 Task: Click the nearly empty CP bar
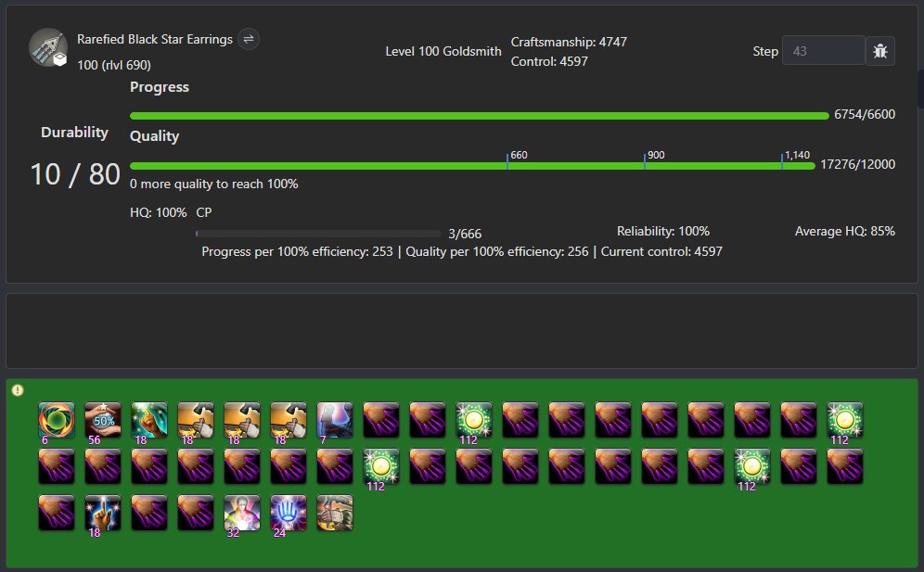pos(318,234)
